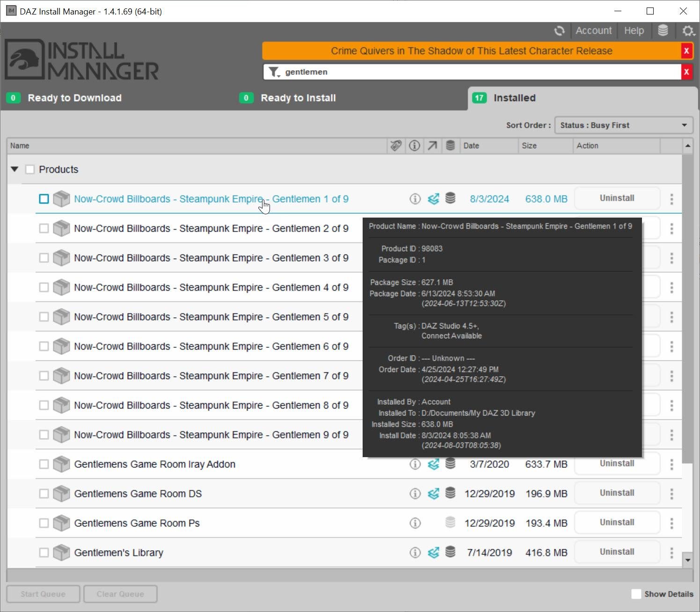
Task: Open more options for Gentlemen 1 of 9
Action: pyautogui.click(x=671, y=199)
